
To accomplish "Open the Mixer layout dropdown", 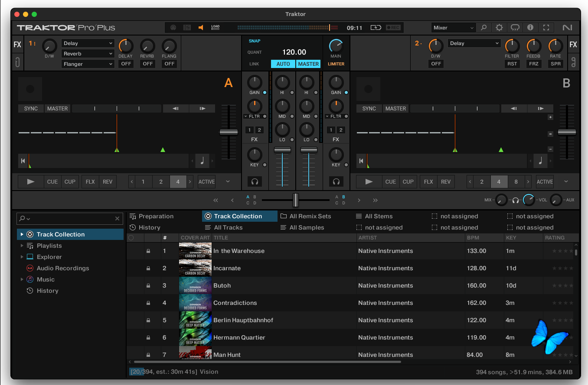I will (x=454, y=28).
